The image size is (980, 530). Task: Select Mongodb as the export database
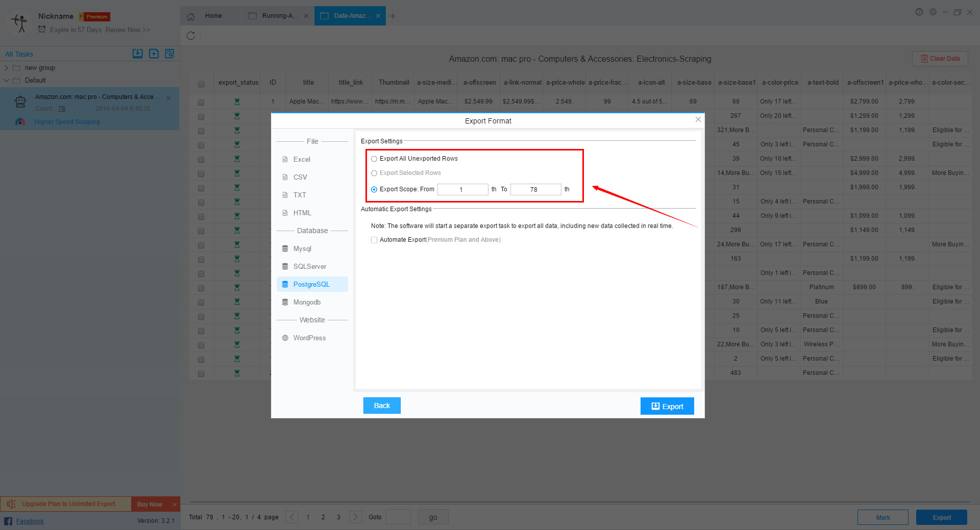coord(307,302)
